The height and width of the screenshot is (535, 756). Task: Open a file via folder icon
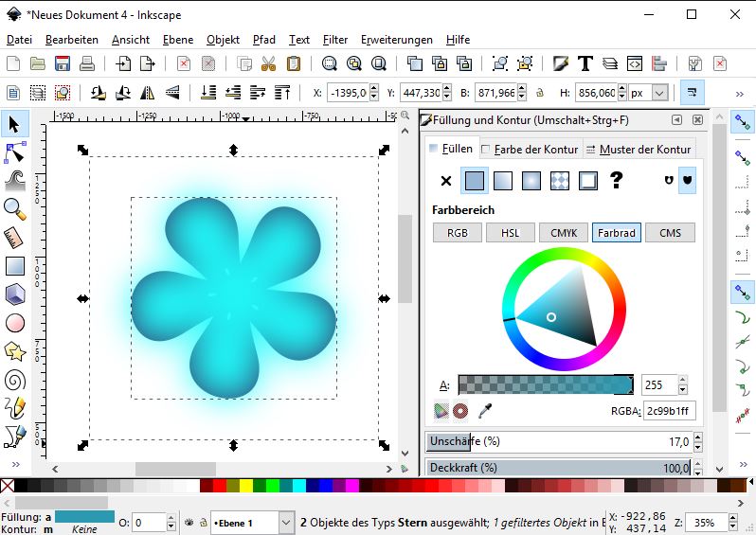[38, 63]
